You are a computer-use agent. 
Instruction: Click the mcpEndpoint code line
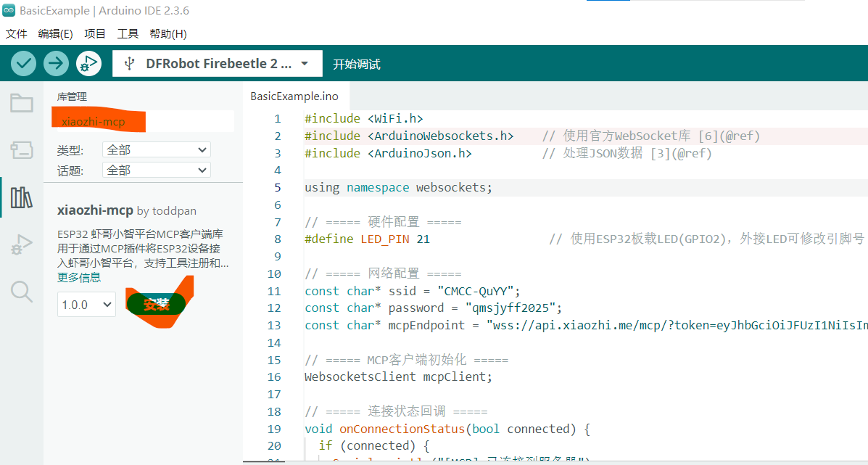pyautogui.click(x=586, y=325)
